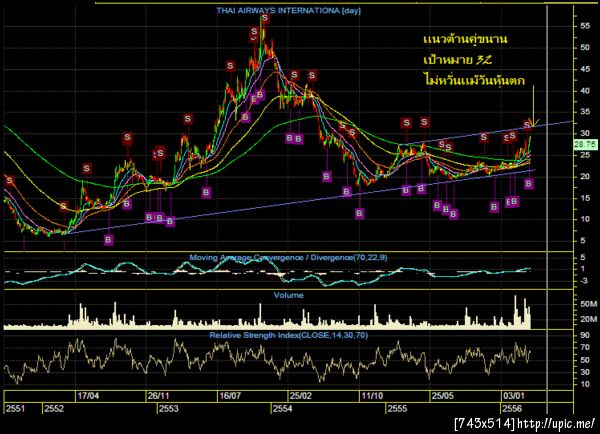
Task: Click the 50M label on volume axis
Action: 588,304
